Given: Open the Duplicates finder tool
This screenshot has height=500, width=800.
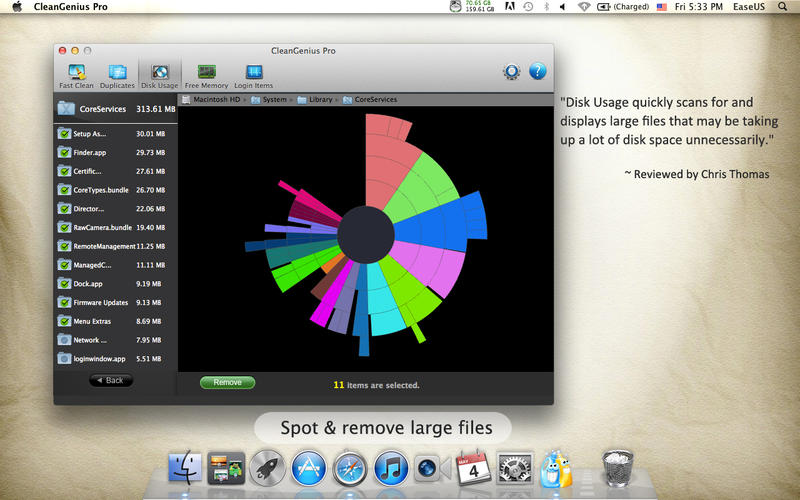Looking at the screenshot, I should [x=117, y=76].
